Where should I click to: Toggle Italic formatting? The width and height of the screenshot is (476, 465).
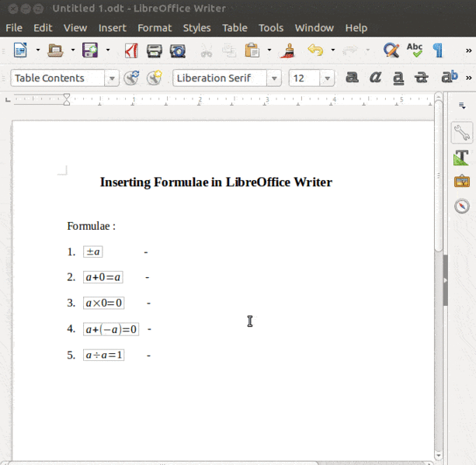[375, 78]
